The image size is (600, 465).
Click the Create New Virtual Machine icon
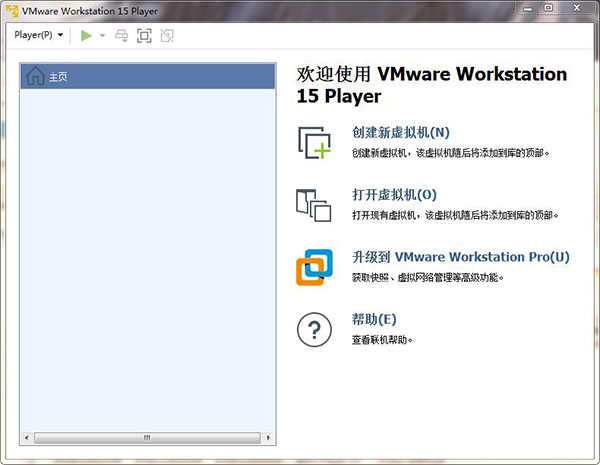314,142
